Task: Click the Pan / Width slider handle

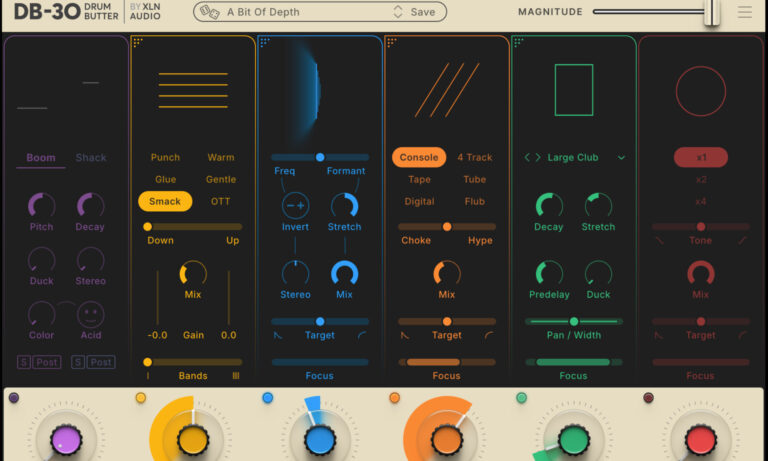Action: coord(574,322)
